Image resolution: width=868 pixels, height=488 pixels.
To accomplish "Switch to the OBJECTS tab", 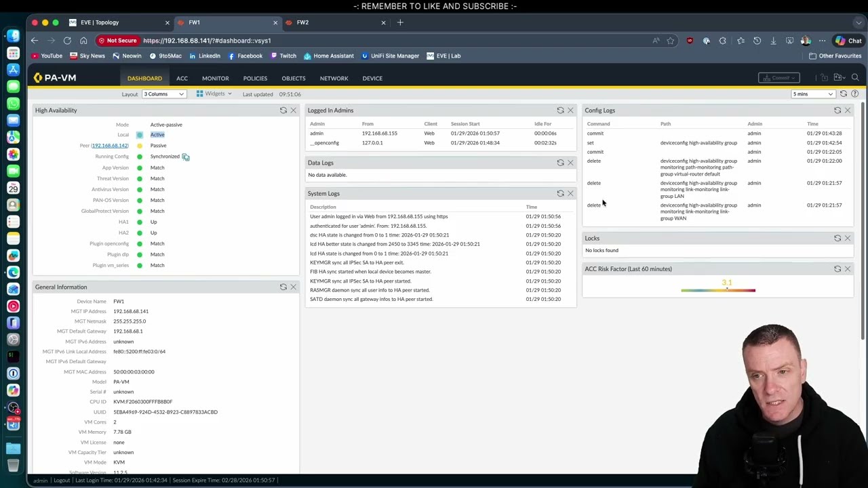I will (x=294, y=78).
